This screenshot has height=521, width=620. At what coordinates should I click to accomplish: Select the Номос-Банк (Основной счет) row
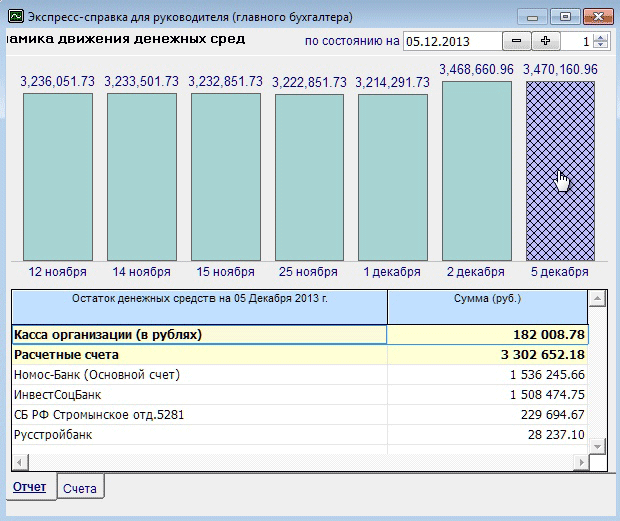pyautogui.click(x=300, y=375)
